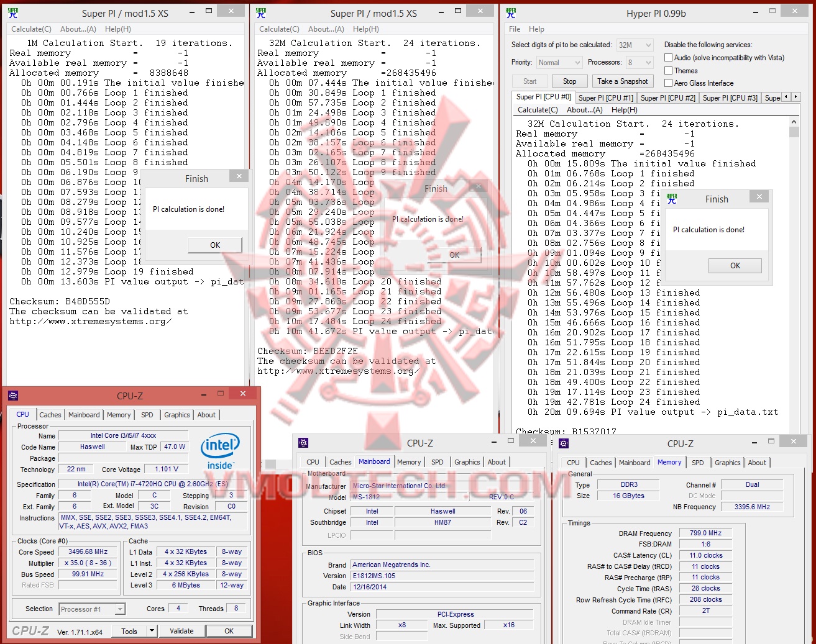Expand the Selection Processor #1 dropdown
Screen dimensions: 816x644
point(92,609)
